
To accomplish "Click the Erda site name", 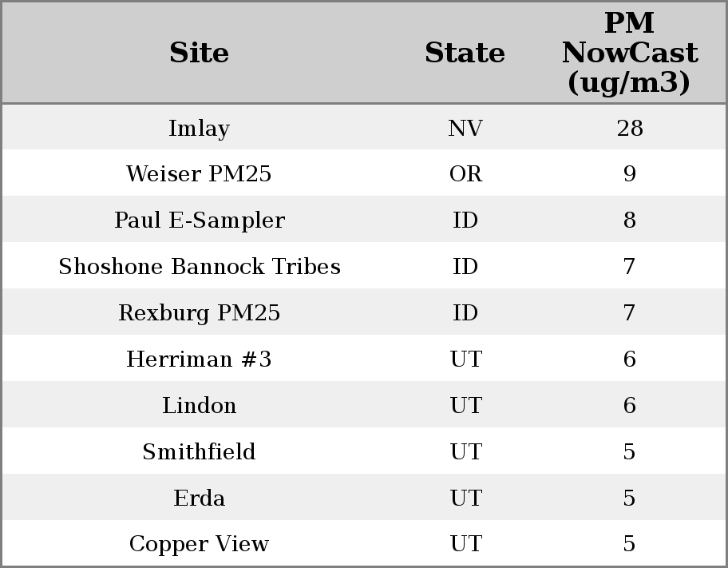I will click(199, 498).
